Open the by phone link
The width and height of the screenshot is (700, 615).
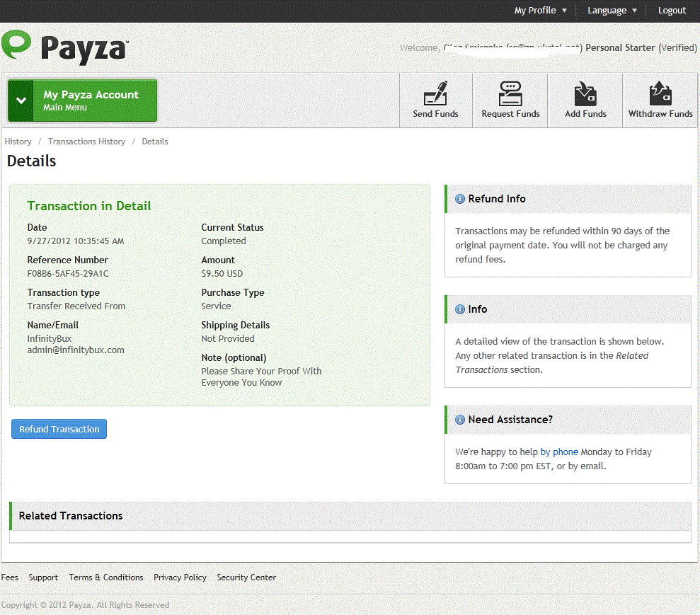[559, 452]
